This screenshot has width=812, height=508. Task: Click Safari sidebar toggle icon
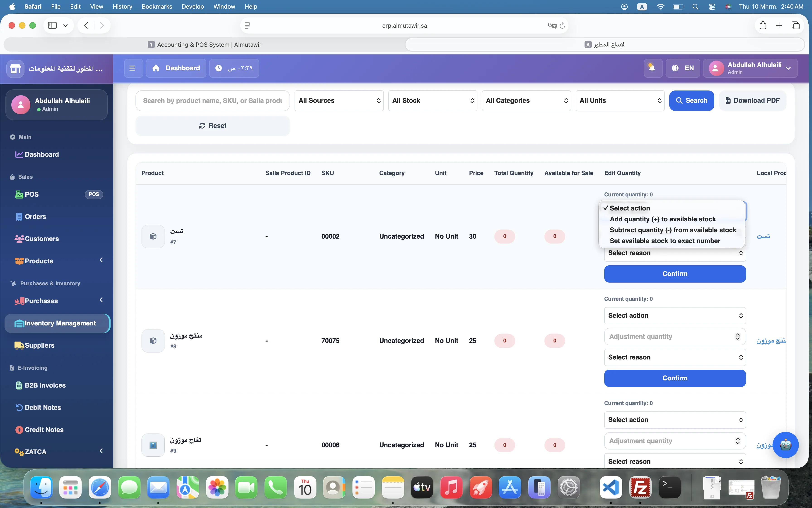pos(52,26)
